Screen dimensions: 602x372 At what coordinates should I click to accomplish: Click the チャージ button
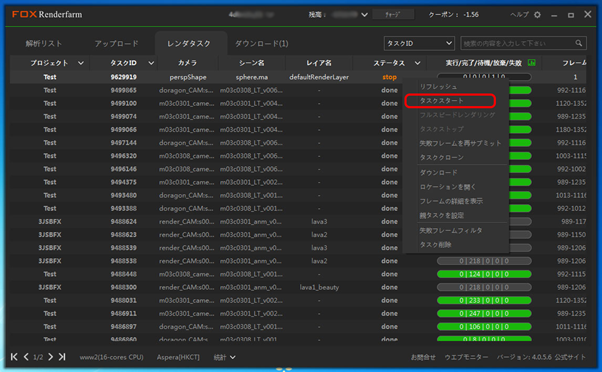point(393,15)
